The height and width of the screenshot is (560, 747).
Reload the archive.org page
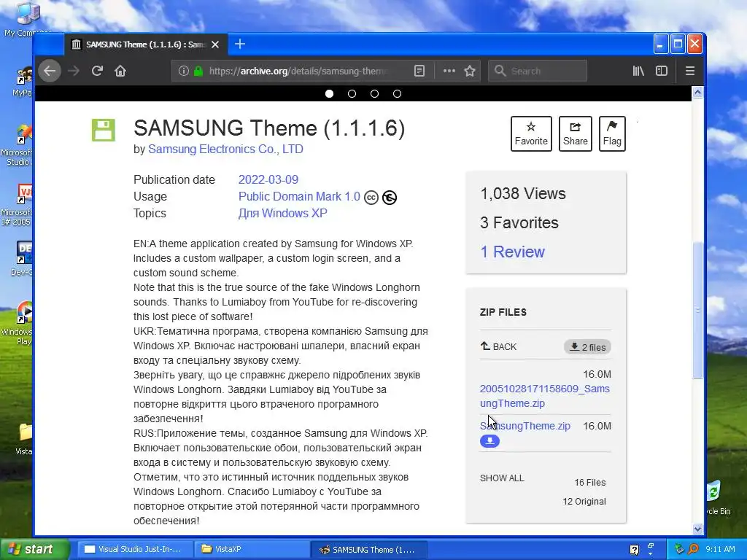(x=97, y=71)
